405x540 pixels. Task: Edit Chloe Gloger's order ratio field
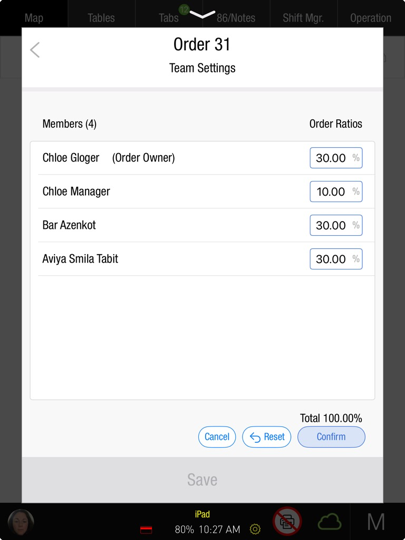point(336,158)
